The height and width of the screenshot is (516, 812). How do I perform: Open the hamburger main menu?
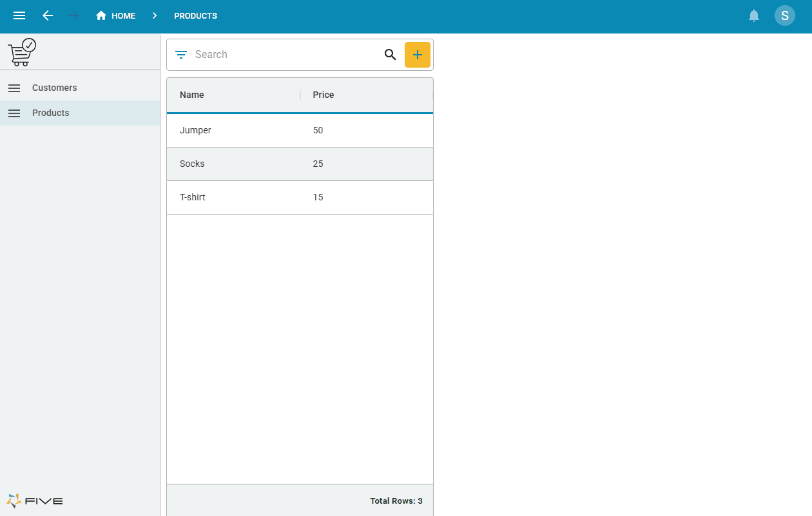click(x=19, y=15)
